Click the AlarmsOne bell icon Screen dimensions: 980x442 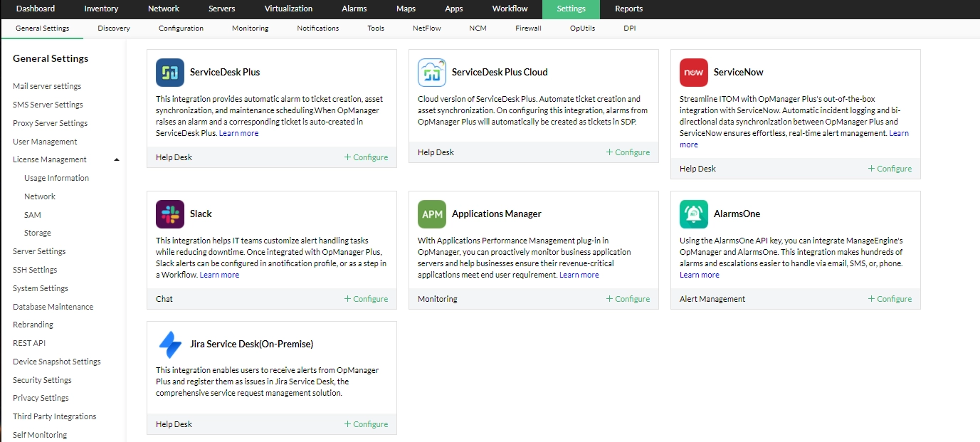tap(694, 214)
